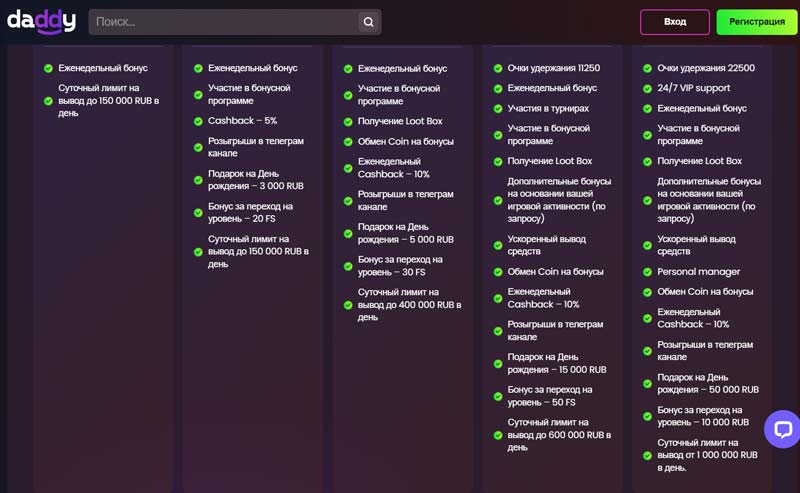The width and height of the screenshot is (800, 493).
Task: Click the level bonus 20 FS item
Action: click(250, 212)
